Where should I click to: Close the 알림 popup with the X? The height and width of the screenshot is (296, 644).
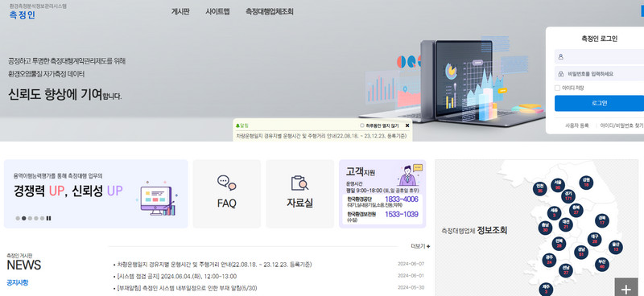(x=407, y=125)
